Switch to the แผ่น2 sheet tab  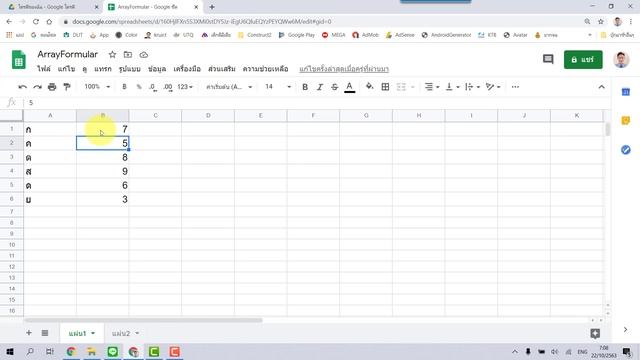(121, 333)
